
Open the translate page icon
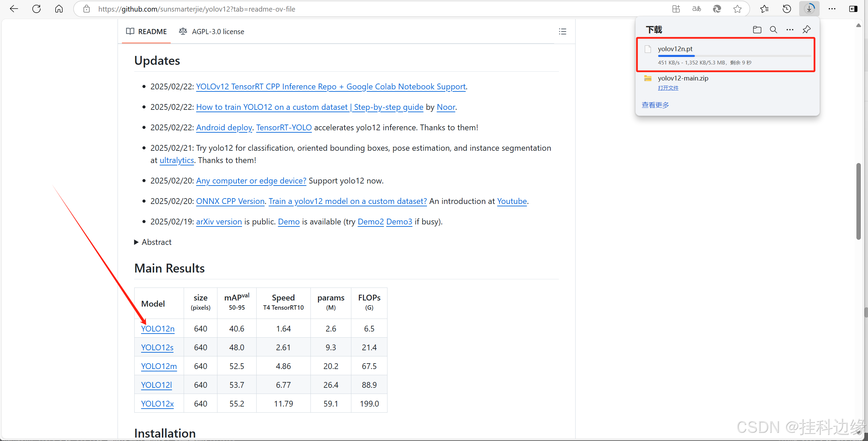tap(697, 9)
